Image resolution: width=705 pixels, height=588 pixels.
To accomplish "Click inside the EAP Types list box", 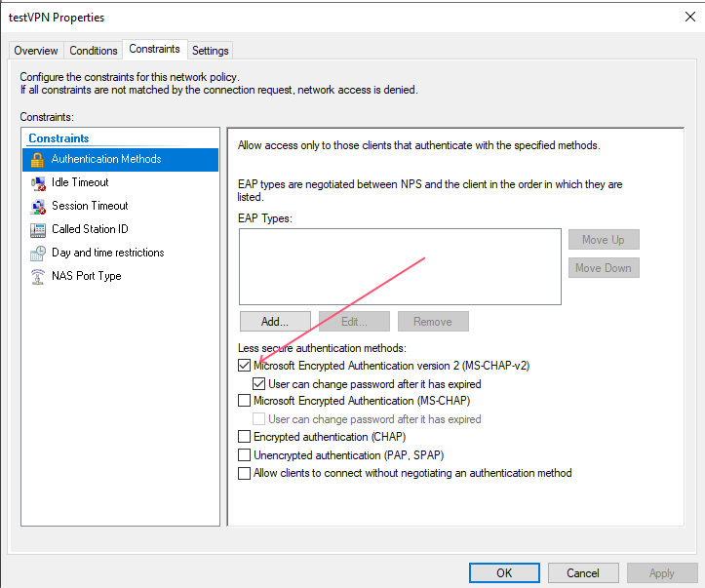I will tap(400, 266).
